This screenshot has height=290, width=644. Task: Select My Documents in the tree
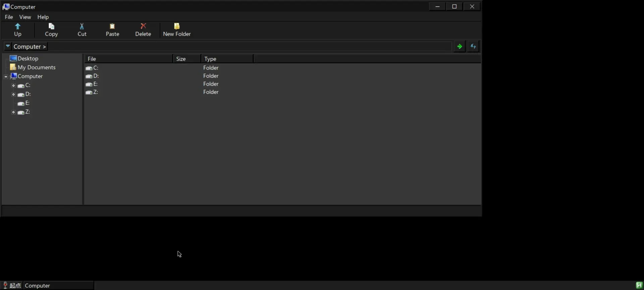tap(33, 67)
